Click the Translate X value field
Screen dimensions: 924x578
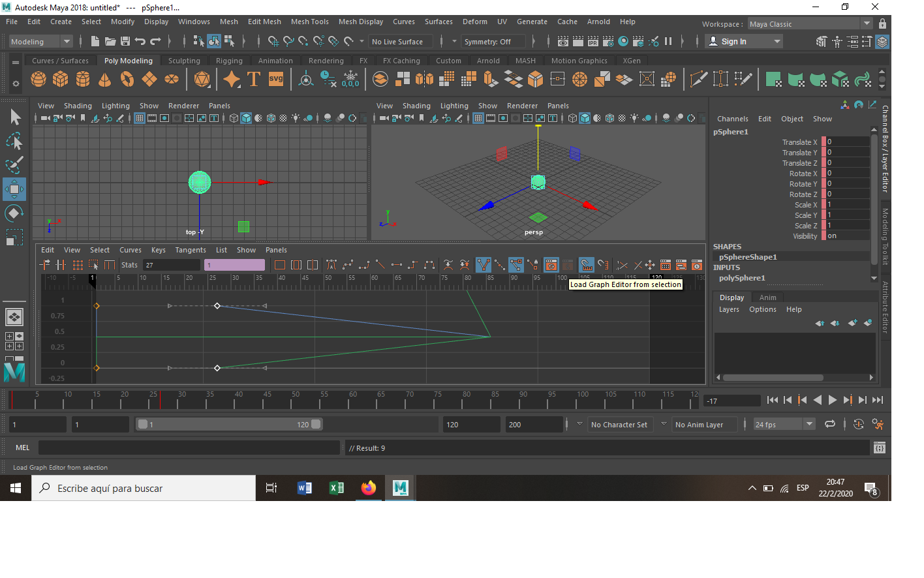(848, 142)
